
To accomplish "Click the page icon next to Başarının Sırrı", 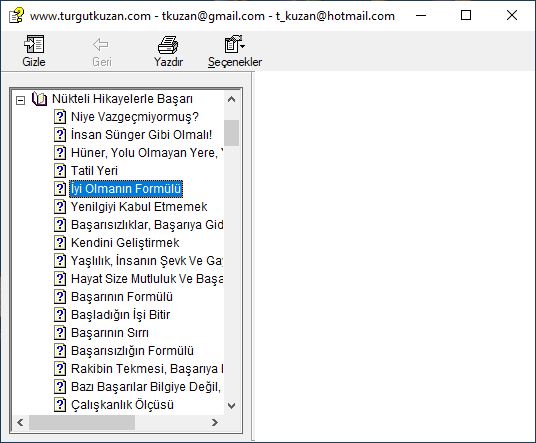I will point(60,333).
